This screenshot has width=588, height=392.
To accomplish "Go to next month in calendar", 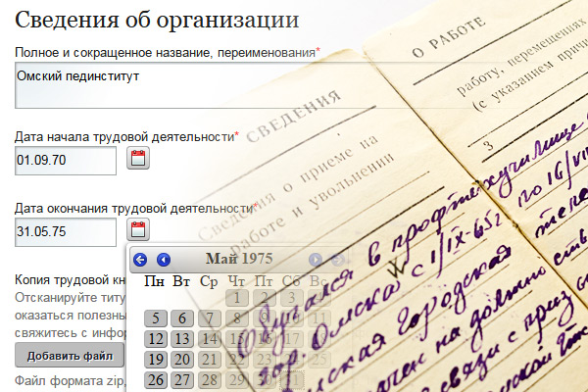I will tap(315, 260).
